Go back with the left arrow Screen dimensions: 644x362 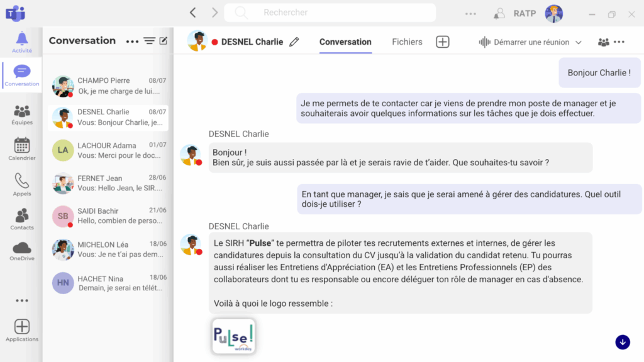coord(193,13)
